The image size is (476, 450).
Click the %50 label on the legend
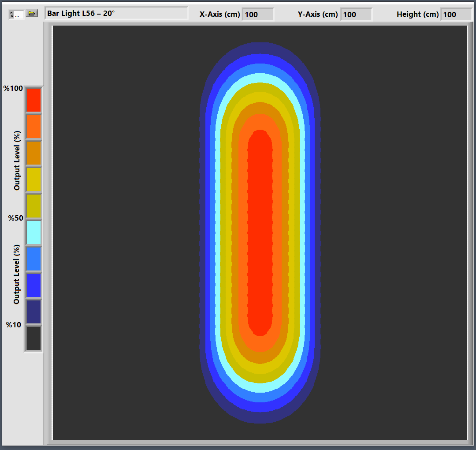pyautogui.click(x=15, y=218)
